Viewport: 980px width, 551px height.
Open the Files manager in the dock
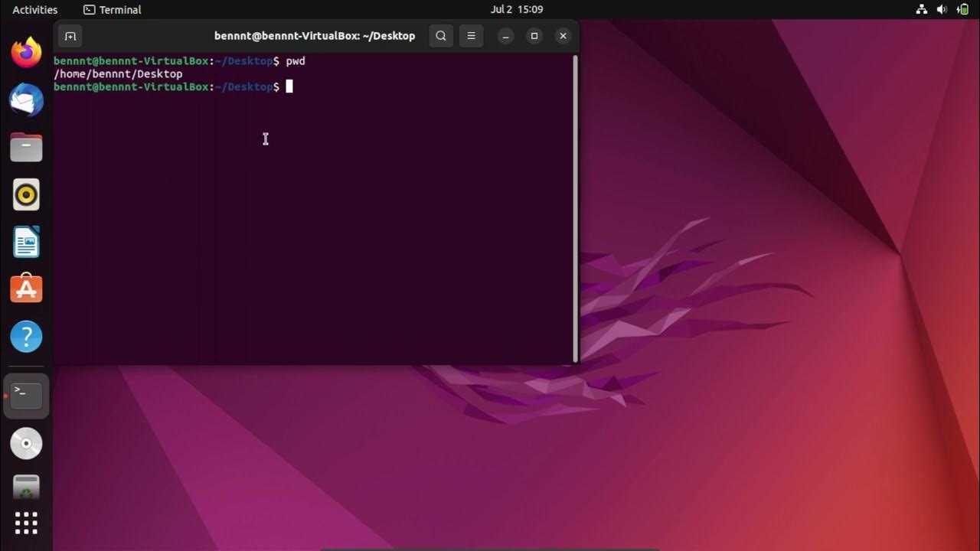pos(26,147)
